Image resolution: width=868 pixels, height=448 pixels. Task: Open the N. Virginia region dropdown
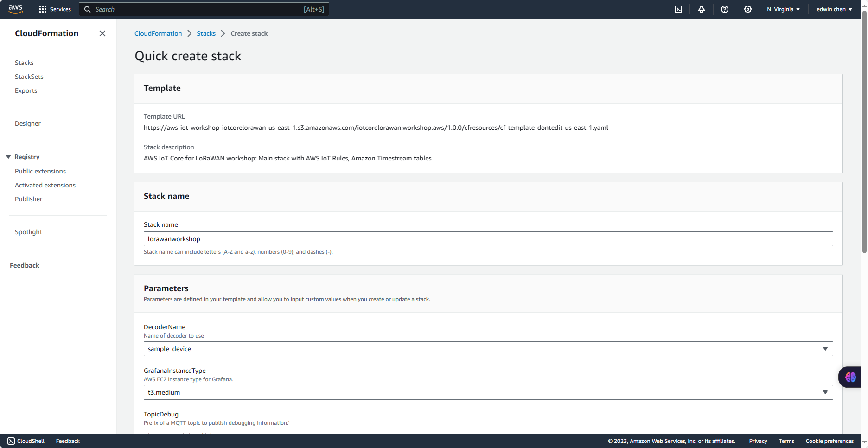pos(783,9)
